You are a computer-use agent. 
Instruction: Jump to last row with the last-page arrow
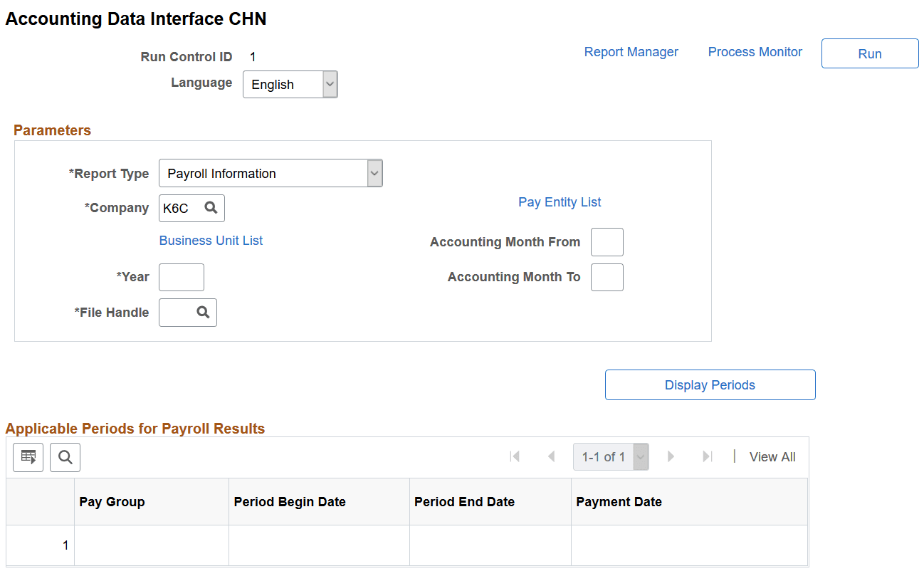coord(706,456)
